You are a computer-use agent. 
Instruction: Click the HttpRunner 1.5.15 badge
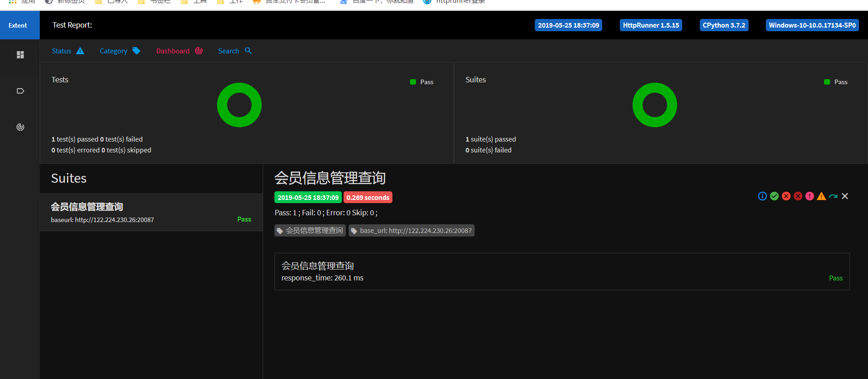tap(651, 25)
